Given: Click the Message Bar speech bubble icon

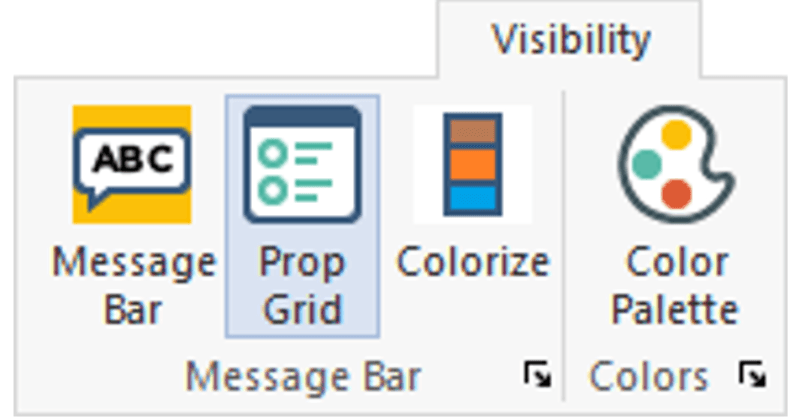Looking at the screenshot, I should click(131, 164).
